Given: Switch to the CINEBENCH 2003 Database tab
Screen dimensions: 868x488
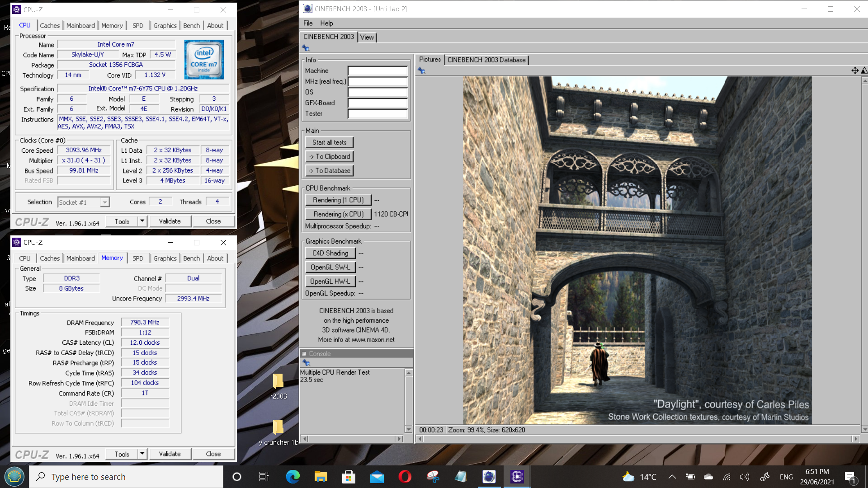Looking at the screenshot, I should tap(486, 60).
